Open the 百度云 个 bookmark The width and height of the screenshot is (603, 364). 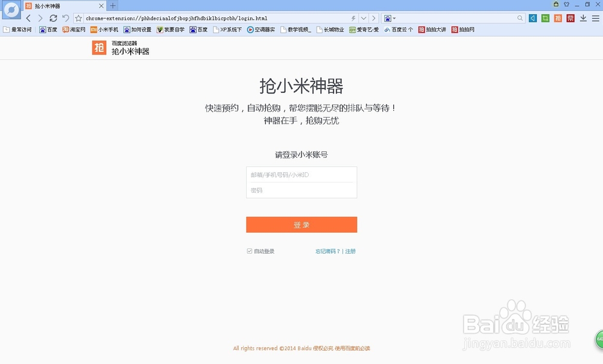[x=399, y=30]
